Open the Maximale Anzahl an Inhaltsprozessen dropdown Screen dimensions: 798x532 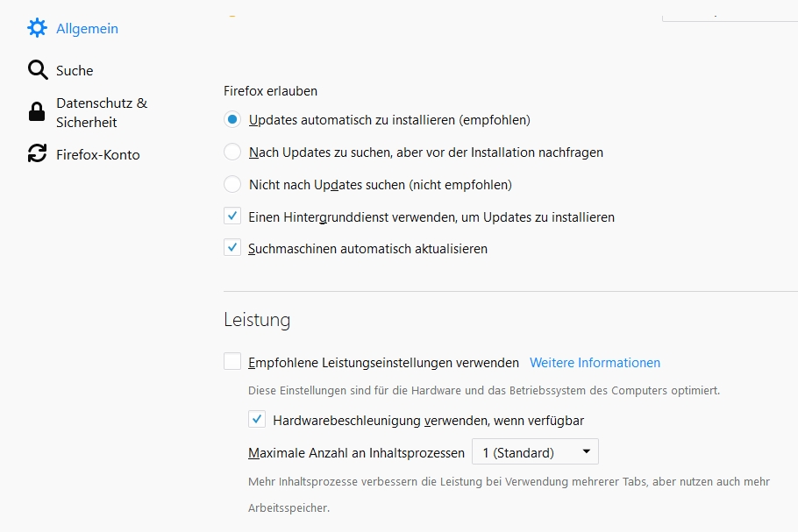tap(534, 452)
